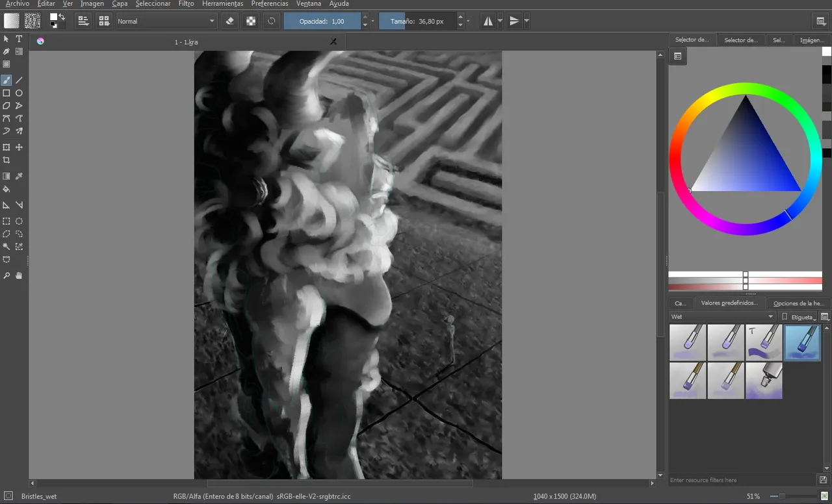Select the Rectangular Selection tool

[x=6, y=221]
